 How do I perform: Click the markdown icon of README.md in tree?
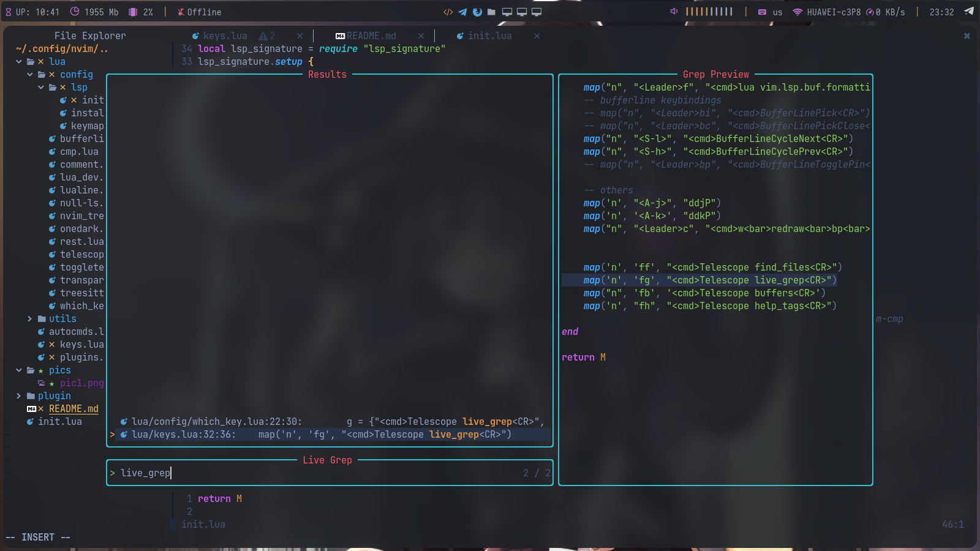click(31, 409)
